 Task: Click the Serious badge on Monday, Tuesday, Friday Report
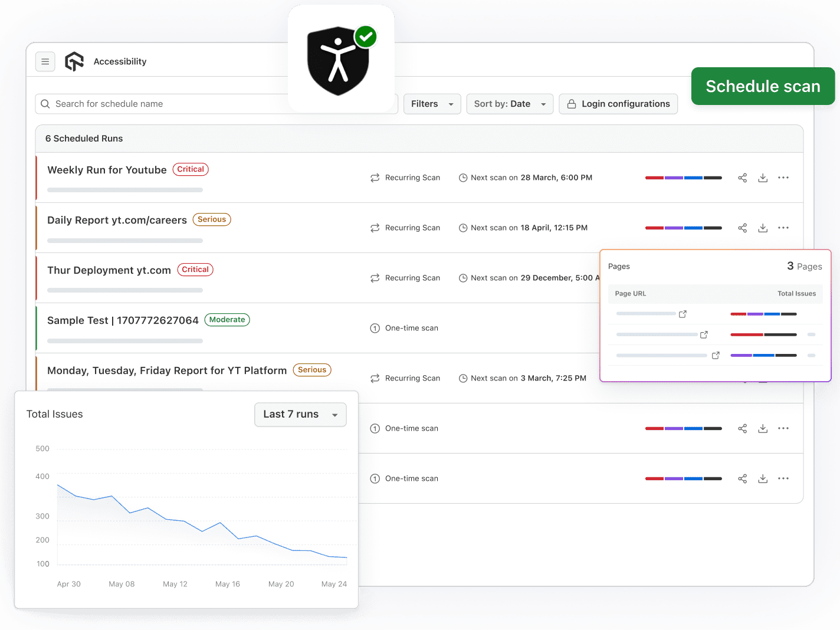click(312, 370)
